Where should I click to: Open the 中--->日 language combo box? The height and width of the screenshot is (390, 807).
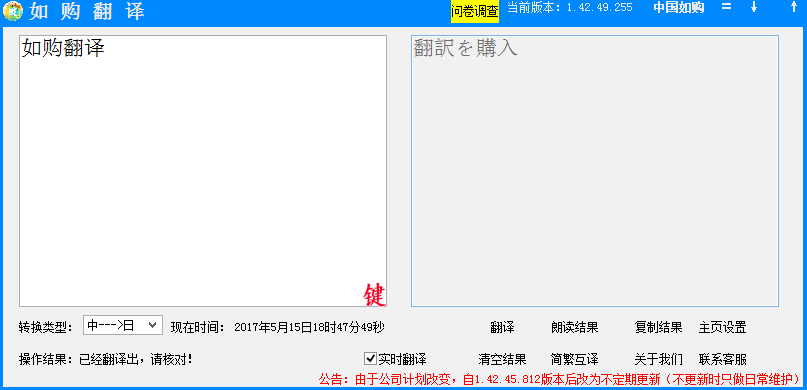coord(123,325)
